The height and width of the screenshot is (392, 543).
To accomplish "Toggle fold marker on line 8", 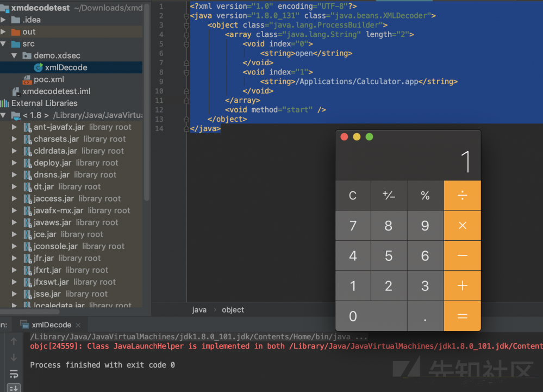I will [x=186, y=72].
